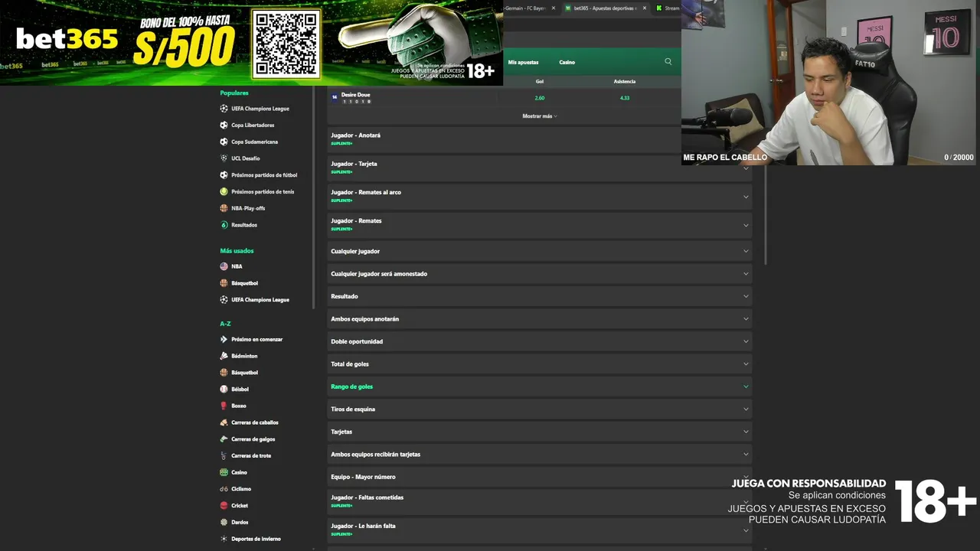
Task: Click the Deportes de invierno snowflake icon
Action: click(224, 539)
